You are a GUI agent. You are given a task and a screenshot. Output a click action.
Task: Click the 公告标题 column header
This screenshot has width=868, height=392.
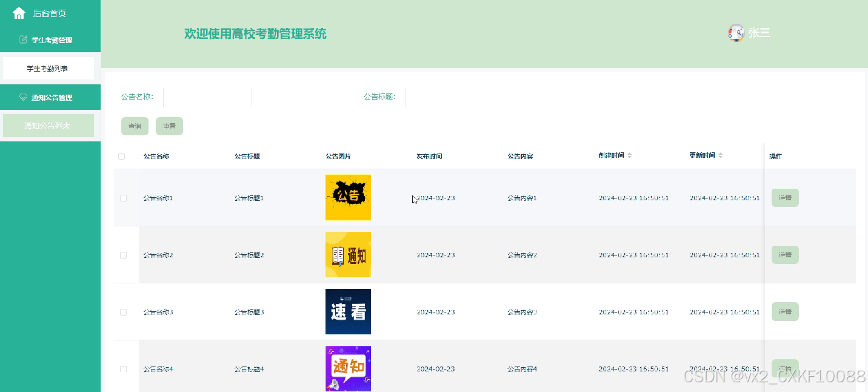(247, 156)
